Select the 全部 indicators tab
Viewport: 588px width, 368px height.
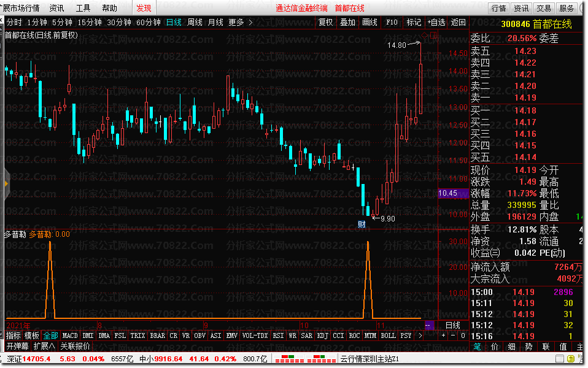[x=50, y=335]
